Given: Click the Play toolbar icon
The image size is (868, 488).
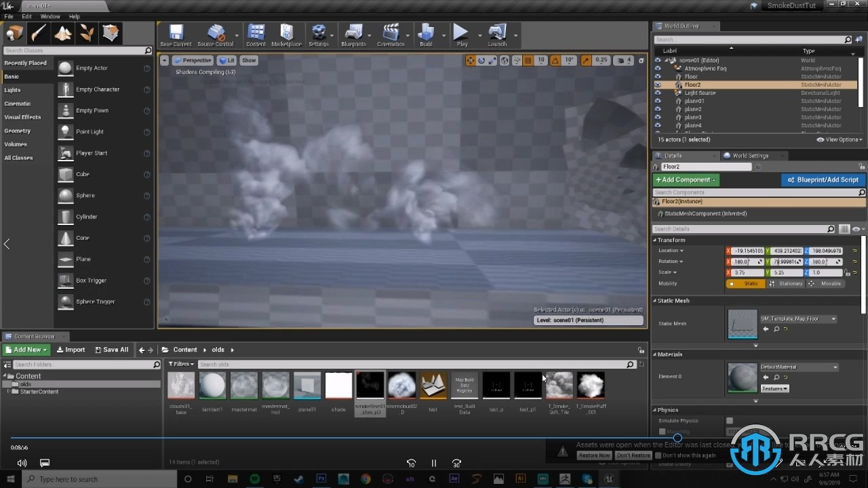Looking at the screenshot, I should click(462, 35).
